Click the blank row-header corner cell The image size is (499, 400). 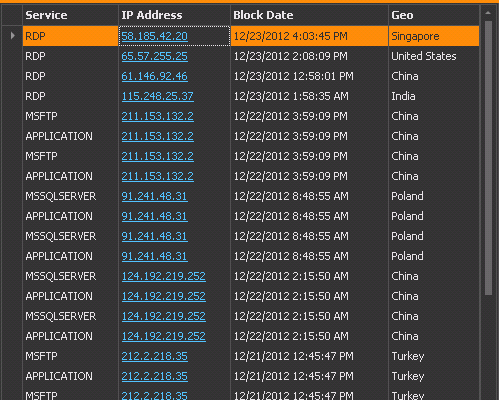pos(12,15)
